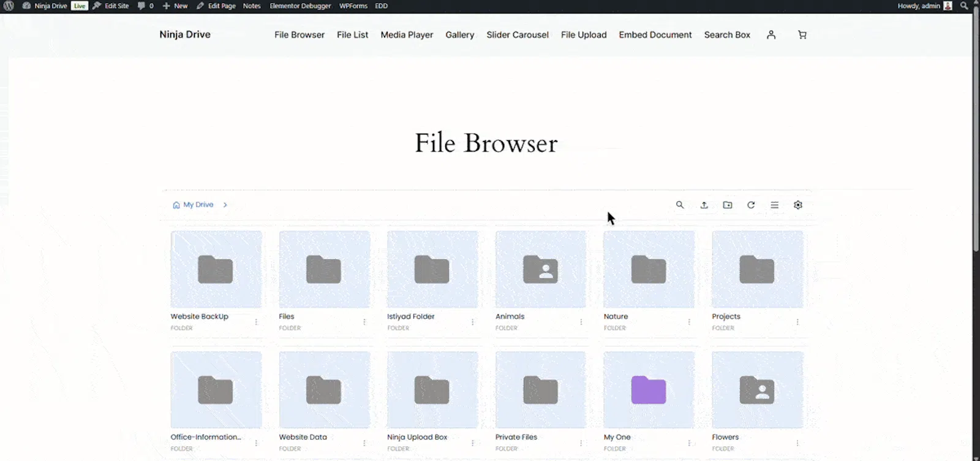
Task: Open the Ninja Upload Box folder icon
Action: pos(432,390)
